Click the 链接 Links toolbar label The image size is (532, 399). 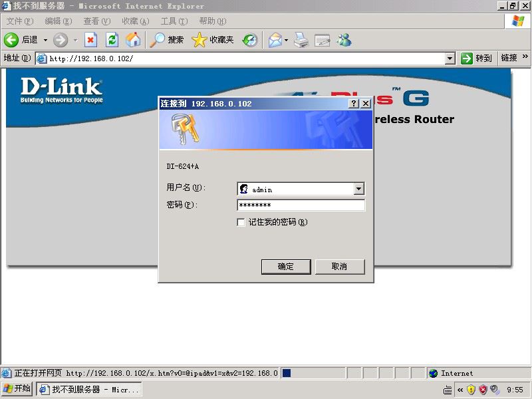[509, 58]
